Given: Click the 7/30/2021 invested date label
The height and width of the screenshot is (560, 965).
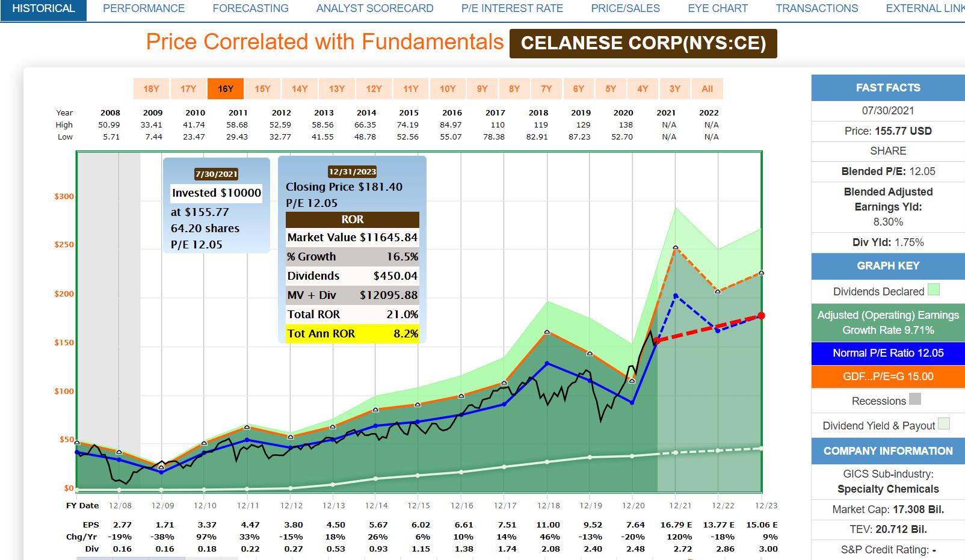Looking at the screenshot, I should click(217, 174).
